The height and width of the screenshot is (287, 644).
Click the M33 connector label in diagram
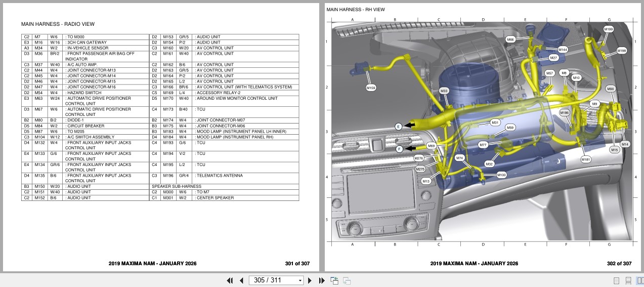[x=444, y=91]
